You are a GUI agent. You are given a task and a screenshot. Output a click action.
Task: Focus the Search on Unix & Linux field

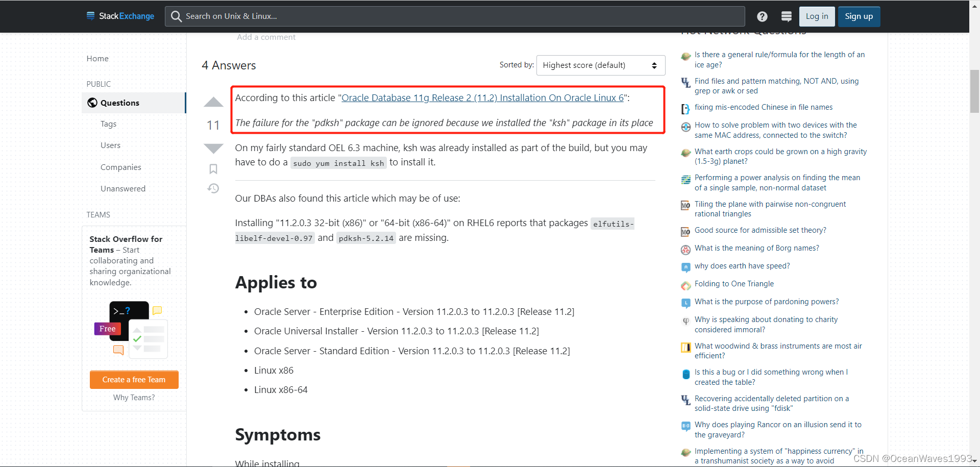(x=455, y=16)
